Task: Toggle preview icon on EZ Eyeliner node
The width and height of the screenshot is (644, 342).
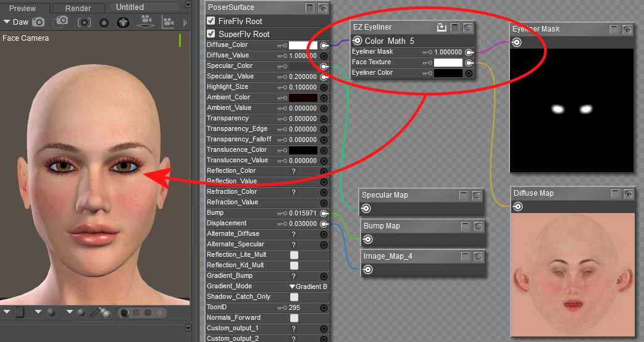Action: coord(469,27)
